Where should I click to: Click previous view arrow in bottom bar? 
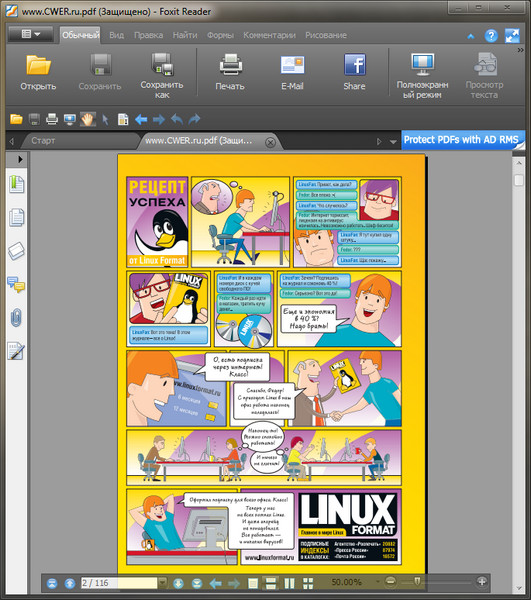pyautogui.click(x=215, y=584)
